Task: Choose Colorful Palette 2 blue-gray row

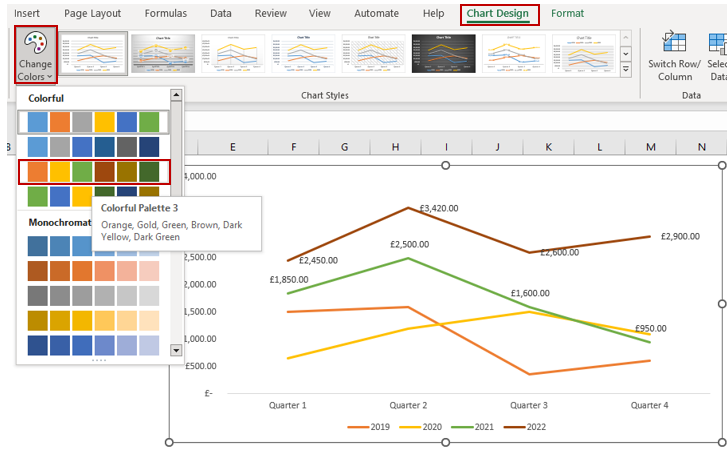Action: [x=93, y=147]
